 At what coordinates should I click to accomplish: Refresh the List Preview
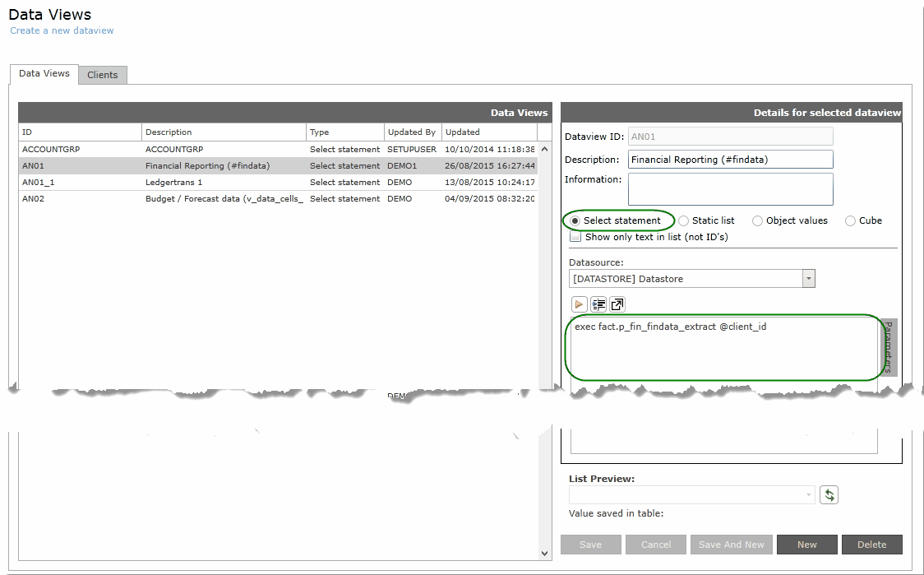pyautogui.click(x=829, y=494)
